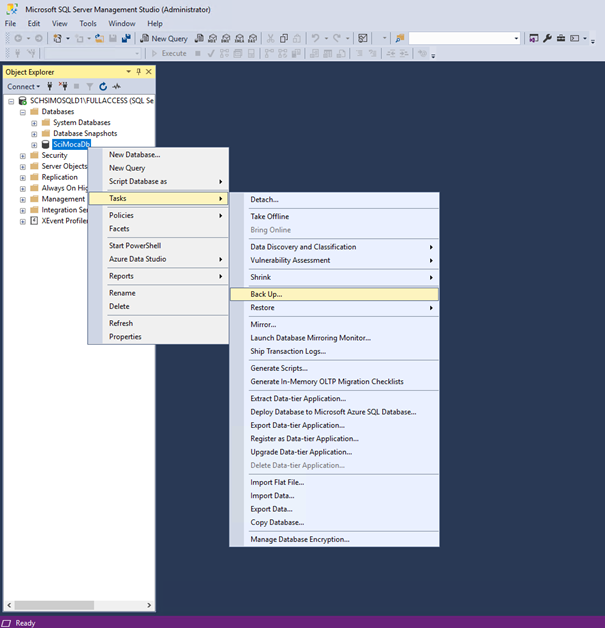Click the Find in Files icon
The height and width of the screenshot is (628, 605).
[400, 38]
